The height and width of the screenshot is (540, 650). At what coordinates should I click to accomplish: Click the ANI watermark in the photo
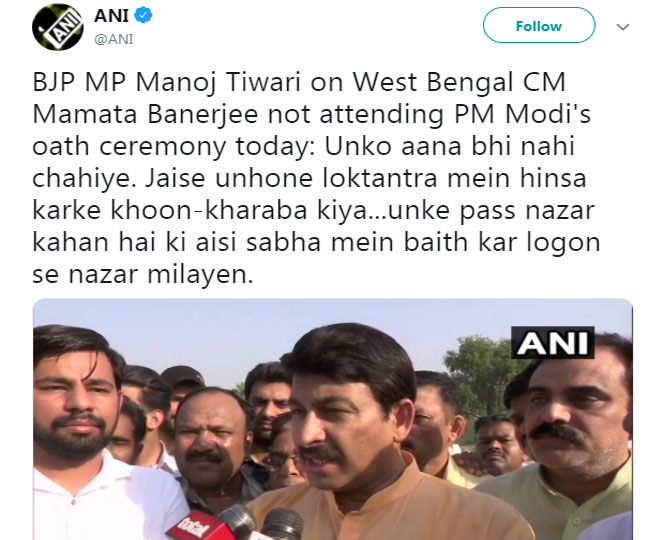(x=553, y=342)
